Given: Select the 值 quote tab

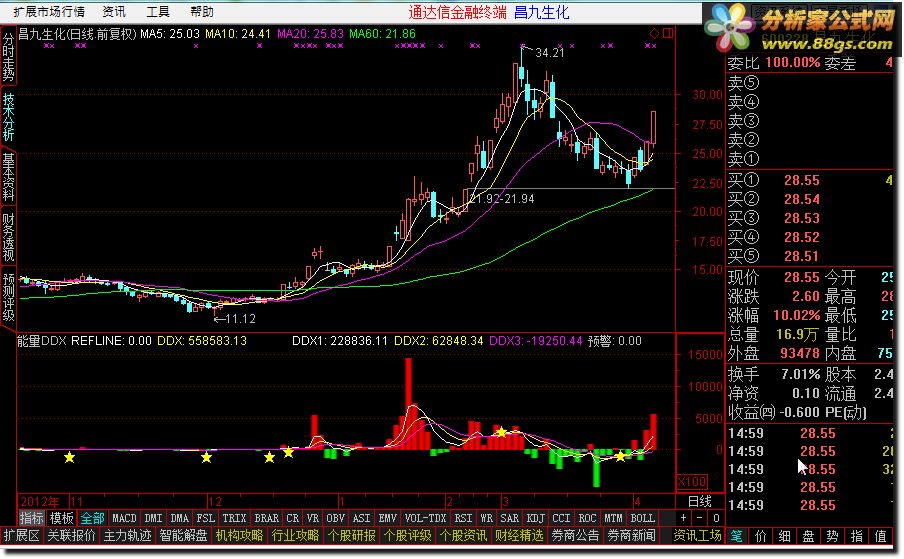Looking at the screenshot, I should pyautogui.click(x=880, y=536).
